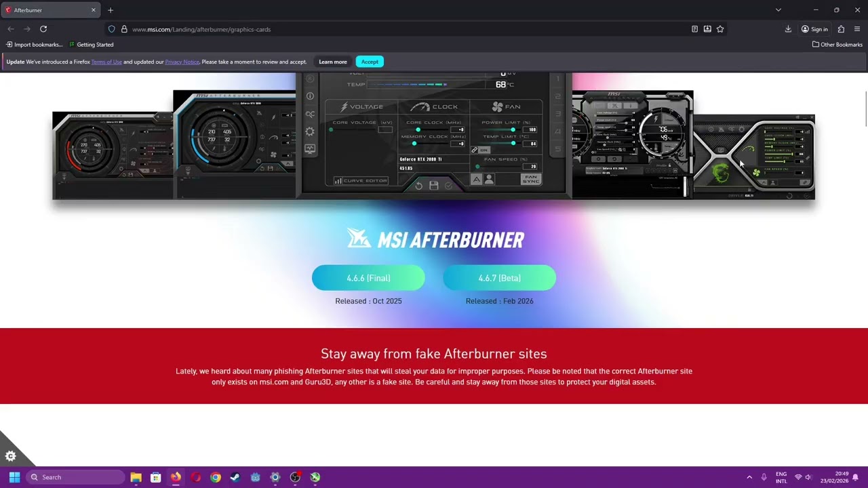This screenshot has height=488, width=868.
Task: Close the Afterburner tab
Action: tap(94, 10)
